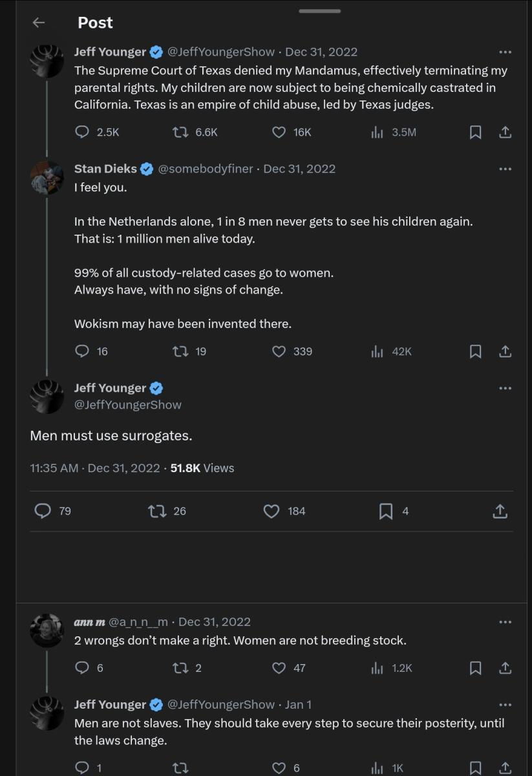Viewport: 532px width, 776px height.
Task: Like Stan Dieks' reply with heart icon
Action: coord(279,351)
